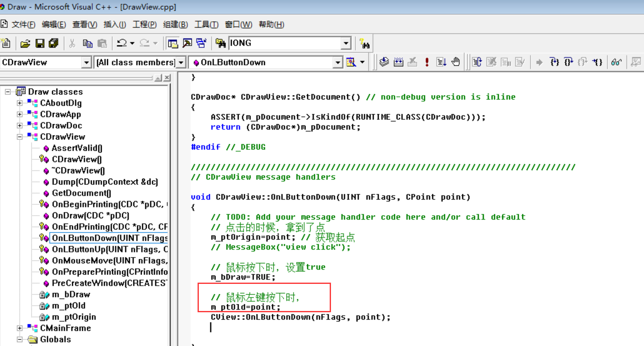
Task: Select the m_ptOld member variable
Action: (x=69, y=306)
